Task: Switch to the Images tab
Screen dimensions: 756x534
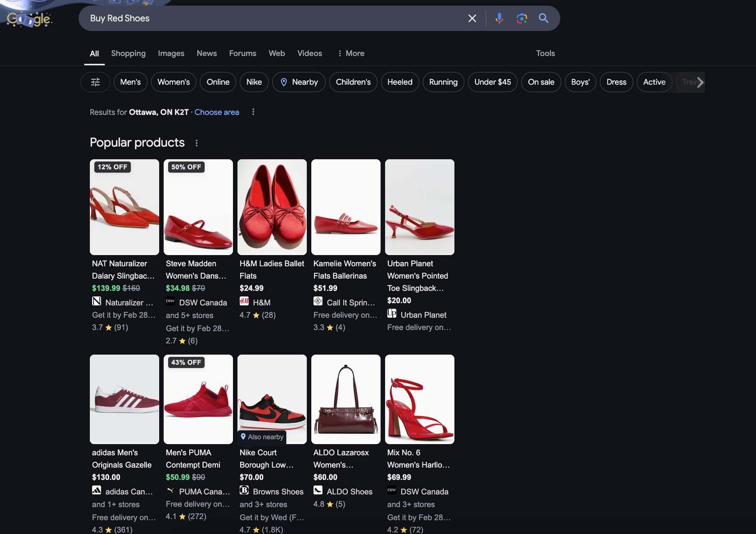Action: click(171, 53)
